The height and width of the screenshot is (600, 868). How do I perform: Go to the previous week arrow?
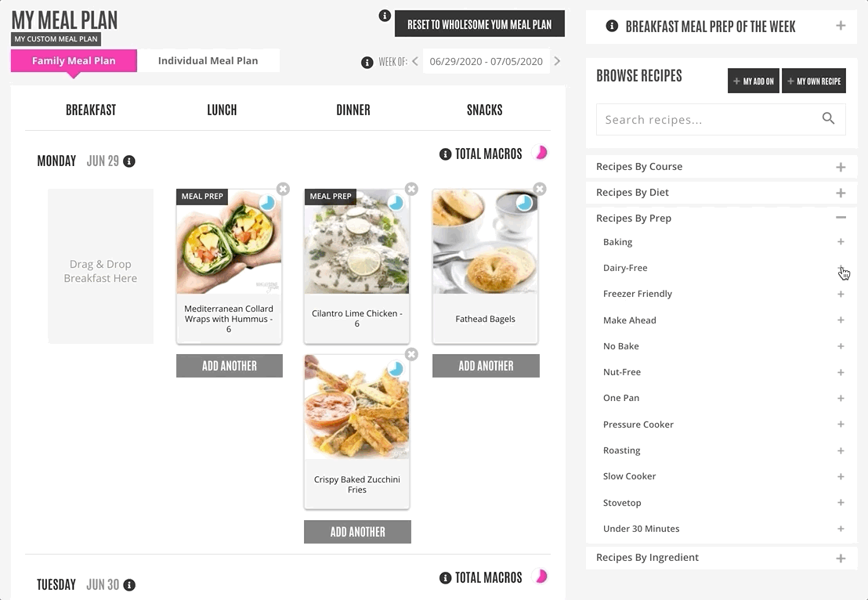pyautogui.click(x=414, y=61)
